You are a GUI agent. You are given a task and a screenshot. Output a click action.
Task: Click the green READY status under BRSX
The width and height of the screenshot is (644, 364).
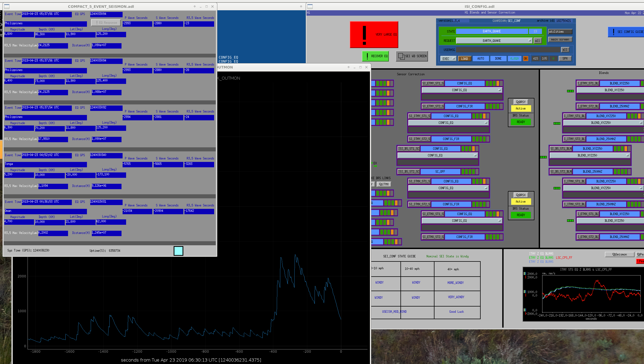pyautogui.click(x=521, y=215)
